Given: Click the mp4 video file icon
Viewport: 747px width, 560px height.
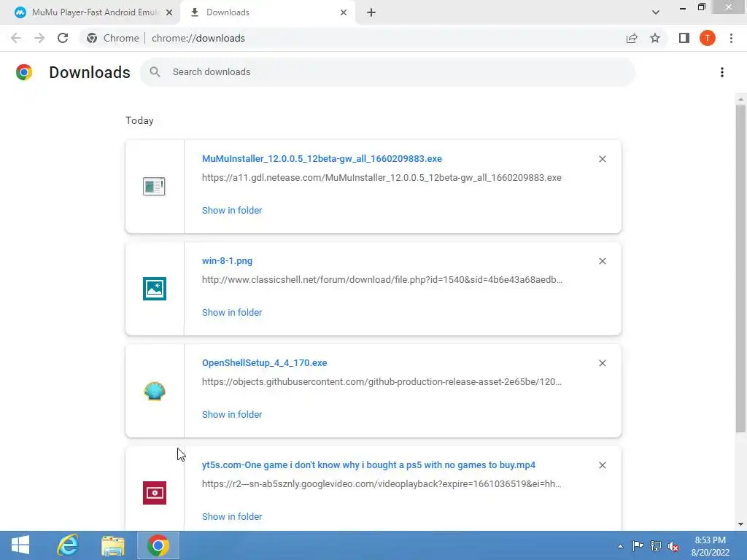Looking at the screenshot, I should (x=155, y=493).
